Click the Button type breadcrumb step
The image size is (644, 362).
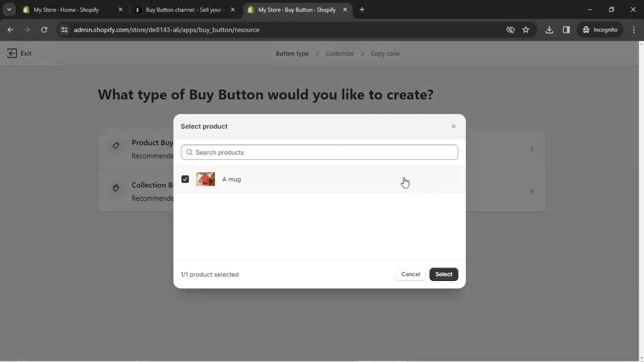tap(292, 53)
